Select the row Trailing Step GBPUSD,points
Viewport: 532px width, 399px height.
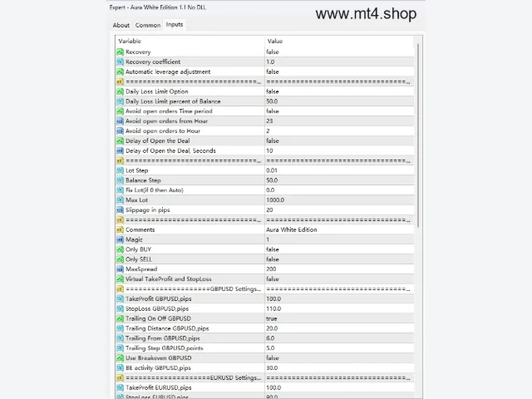(x=264, y=347)
